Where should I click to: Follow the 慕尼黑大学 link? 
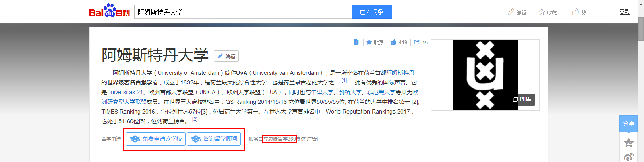381,92
